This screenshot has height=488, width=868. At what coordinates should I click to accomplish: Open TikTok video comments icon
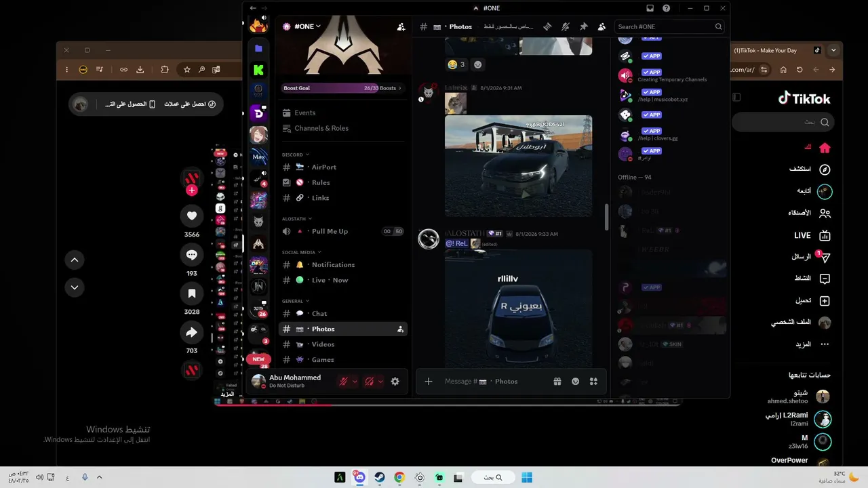pyautogui.click(x=192, y=255)
